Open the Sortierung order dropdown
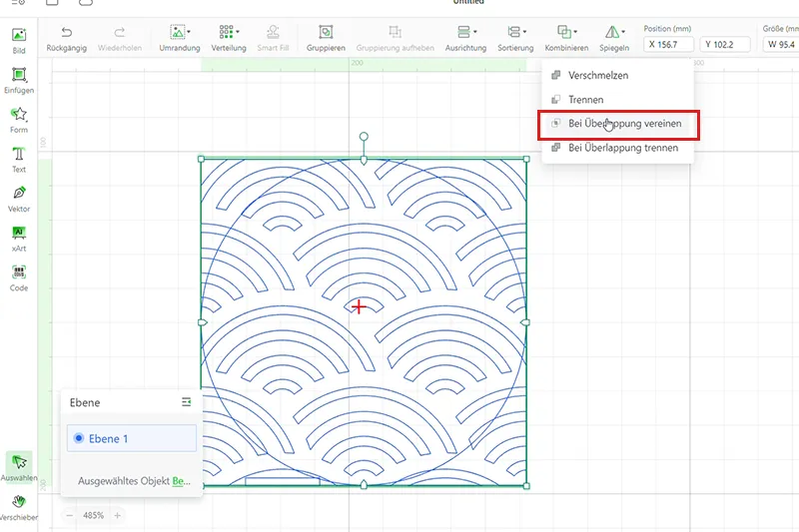The width and height of the screenshot is (799, 532). pos(515,39)
